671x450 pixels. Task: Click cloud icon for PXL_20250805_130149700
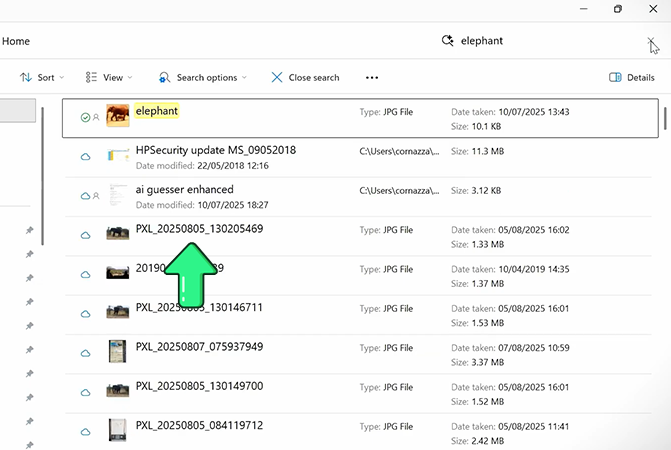pyautogui.click(x=86, y=393)
